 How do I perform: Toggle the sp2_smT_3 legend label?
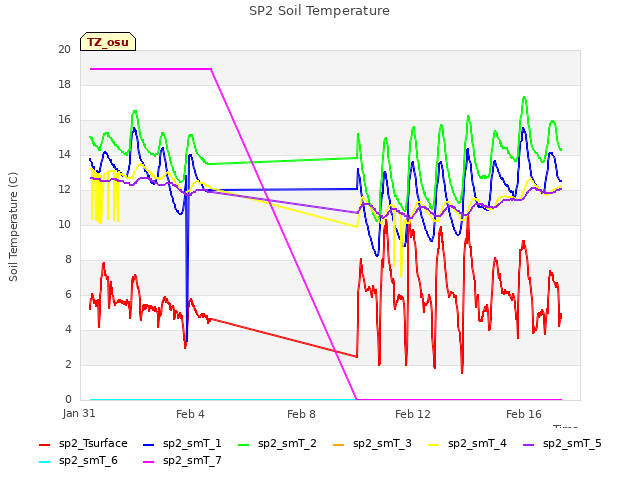[x=382, y=444]
